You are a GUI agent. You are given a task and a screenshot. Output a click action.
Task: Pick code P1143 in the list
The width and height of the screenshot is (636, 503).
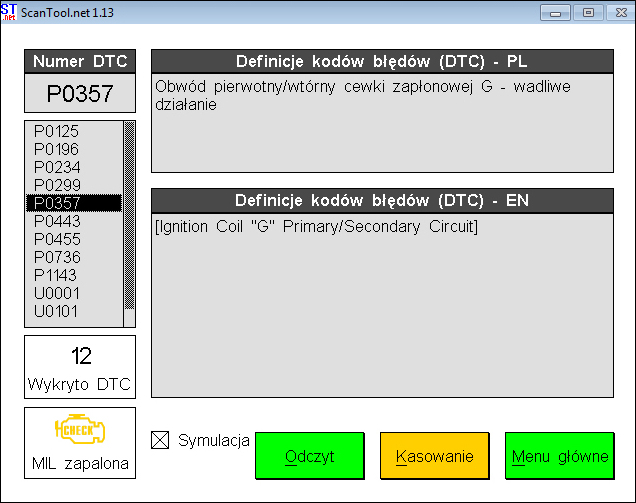pos(57,275)
